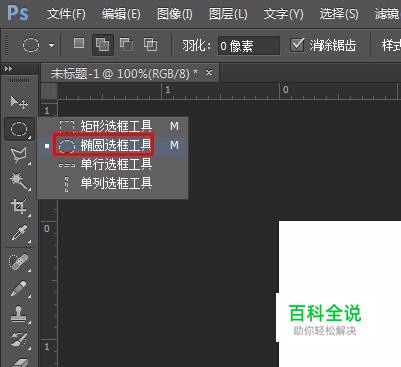401x367 pixels.
Task: Select the Magic Wand tool
Action: click(19, 181)
